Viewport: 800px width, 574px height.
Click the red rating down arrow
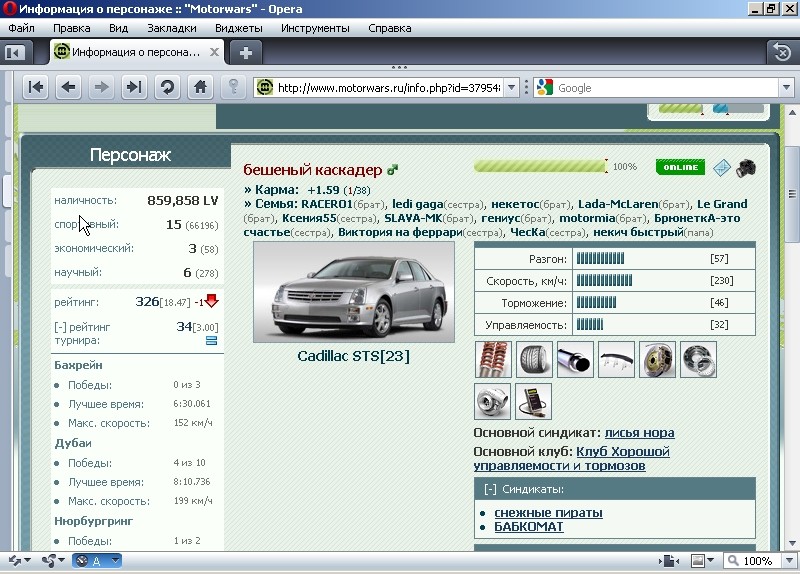click(212, 301)
